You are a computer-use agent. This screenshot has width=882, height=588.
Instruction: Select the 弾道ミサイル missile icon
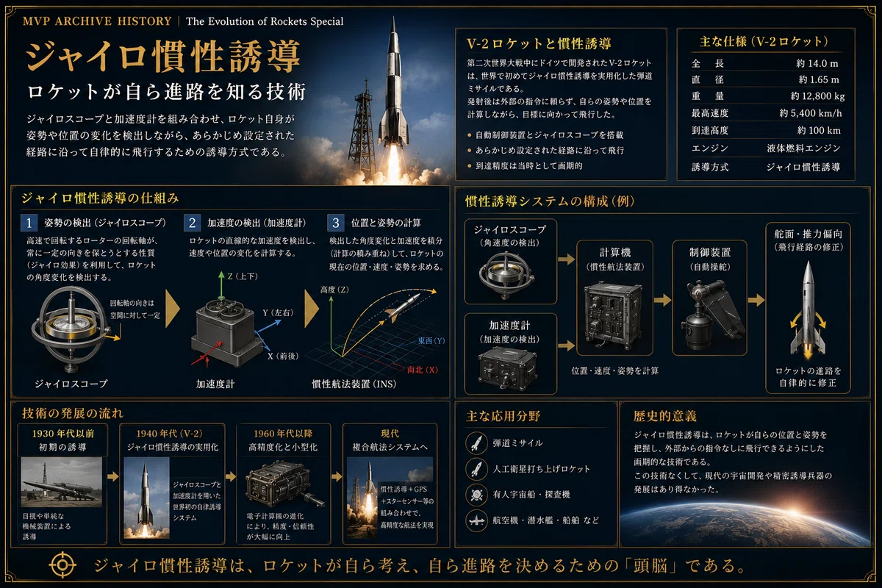476,443
